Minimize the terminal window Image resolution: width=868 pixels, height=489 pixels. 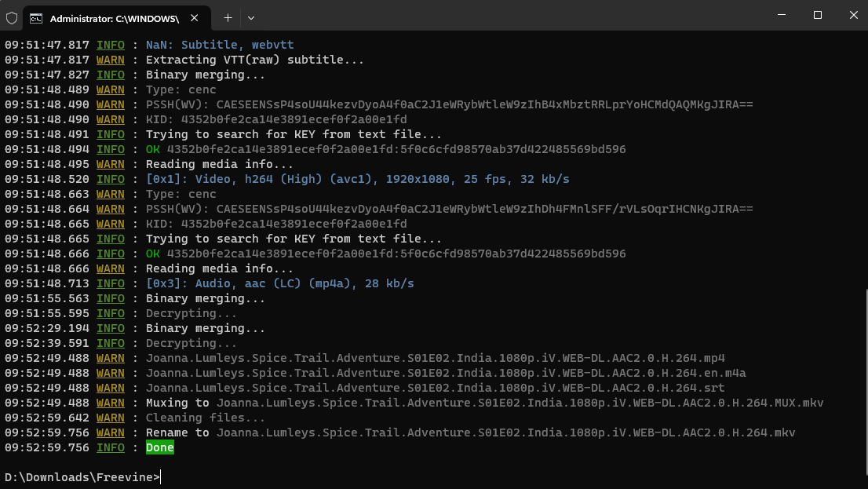pos(782,15)
